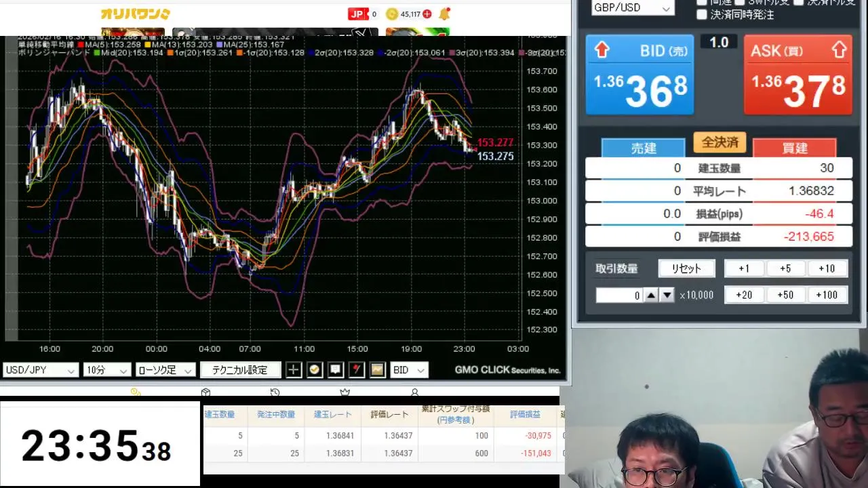Click the -213,665 評価損益 value
The width and height of the screenshot is (868, 488).
coord(808,237)
